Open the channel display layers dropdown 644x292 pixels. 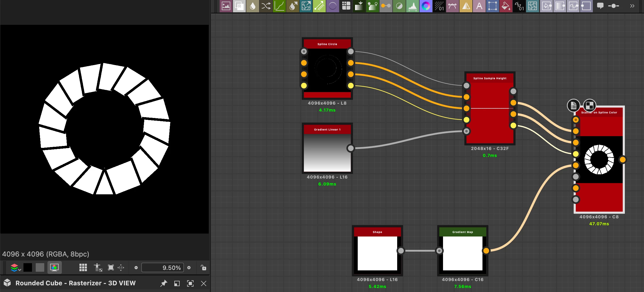click(15, 267)
